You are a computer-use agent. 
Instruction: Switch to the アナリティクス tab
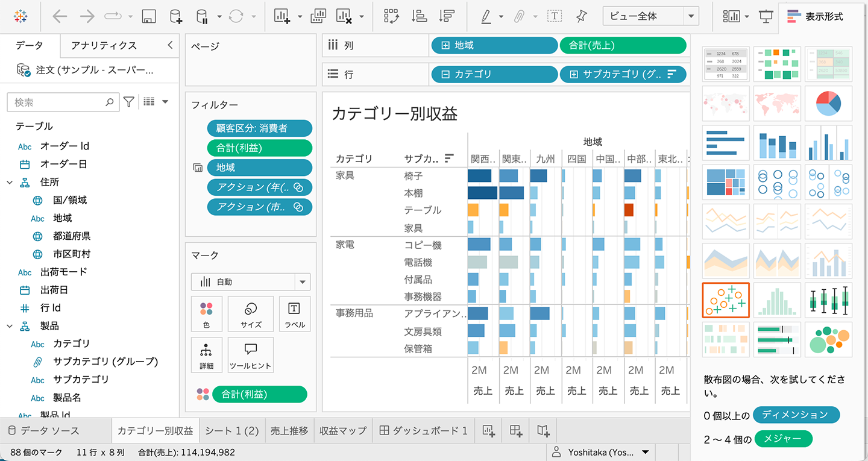[104, 45]
